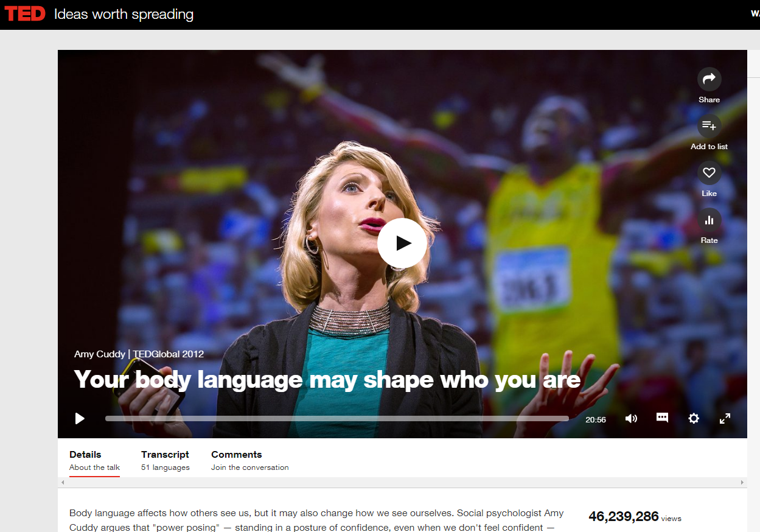Click the Share arrow icon
Image resolution: width=760 pixels, height=532 pixels.
tap(709, 79)
